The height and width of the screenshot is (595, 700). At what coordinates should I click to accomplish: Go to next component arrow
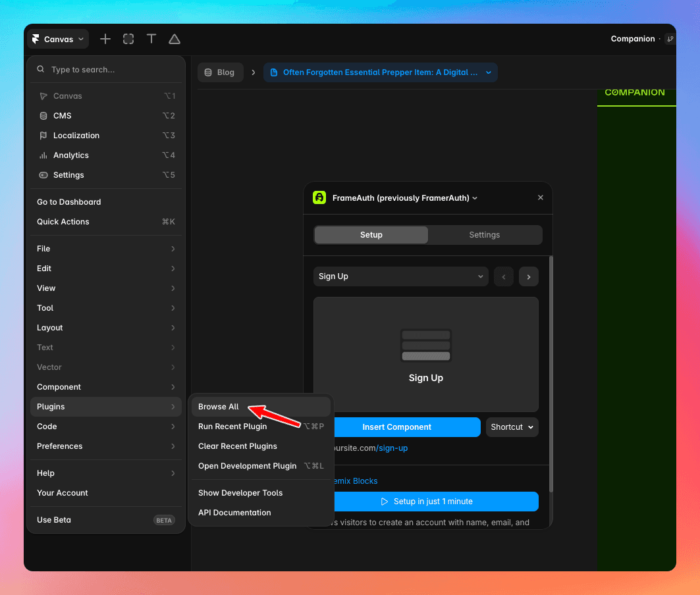(529, 276)
